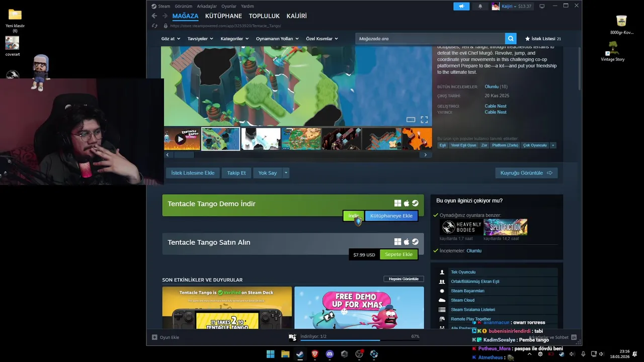The width and height of the screenshot is (644, 362).
Task: Click the green İndir demo button
Action: 353,216
